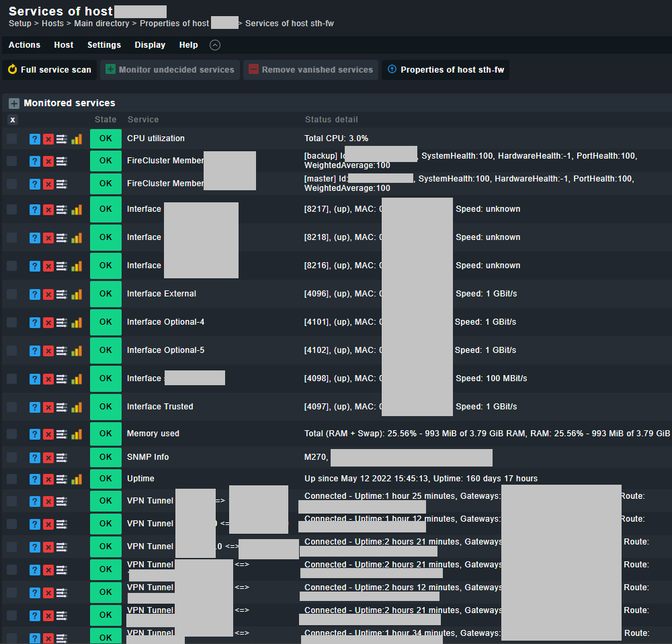Click the red remove icon for the Uptime service
The height and width of the screenshot is (644, 672).
point(48,479)
